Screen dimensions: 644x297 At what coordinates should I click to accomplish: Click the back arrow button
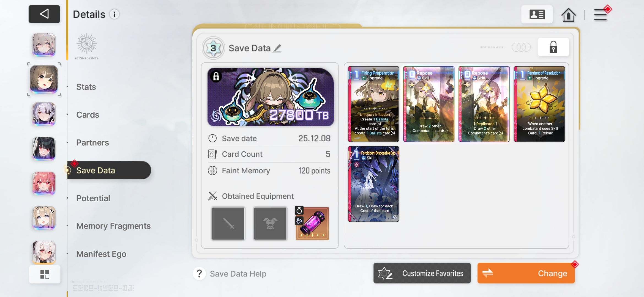[x=44, y=14]
